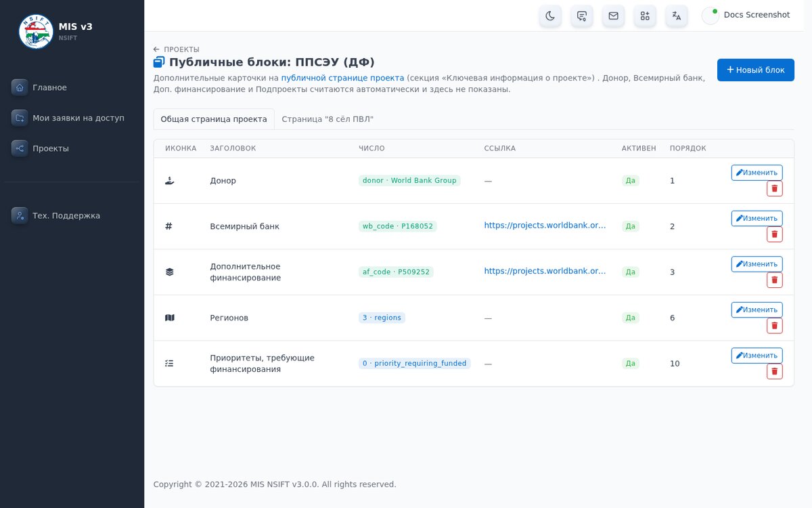Click the wb_code · P168052 badge

398,226
